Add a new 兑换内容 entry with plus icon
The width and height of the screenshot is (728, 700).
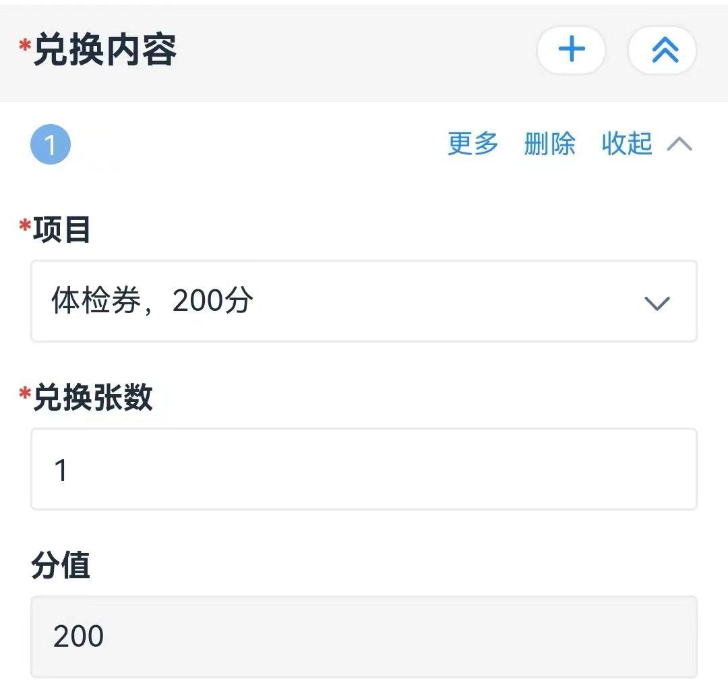571,50
